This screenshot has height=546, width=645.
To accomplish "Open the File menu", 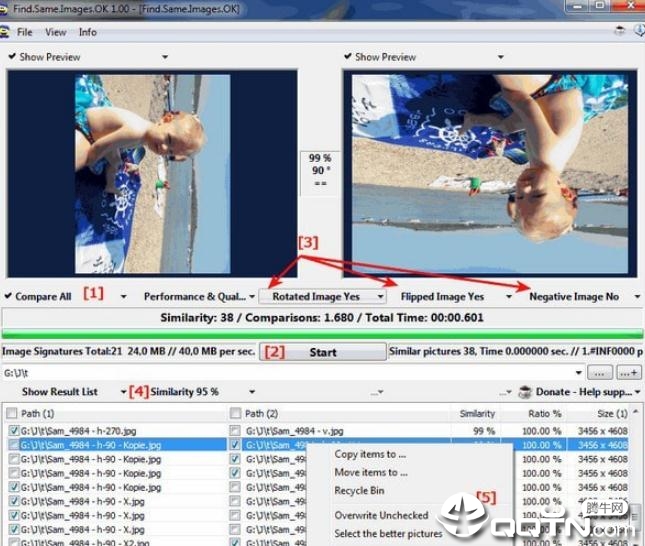I will (25, 32).
